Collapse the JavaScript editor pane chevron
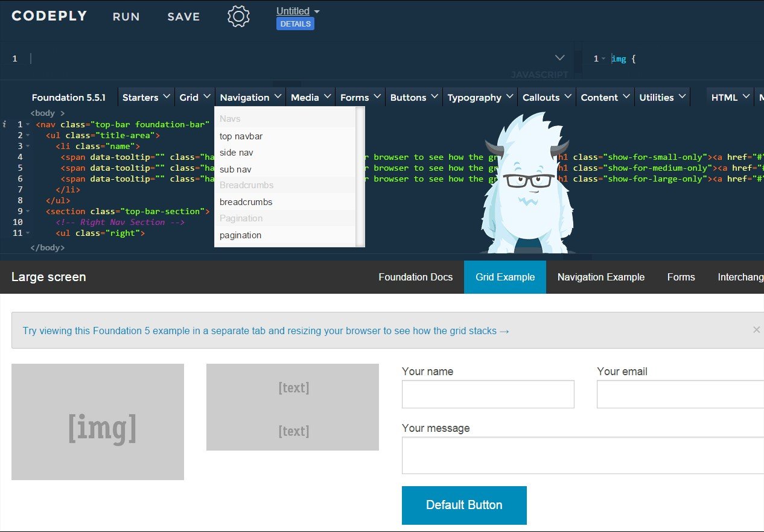 pyautogui.click(x=560, y=58)
